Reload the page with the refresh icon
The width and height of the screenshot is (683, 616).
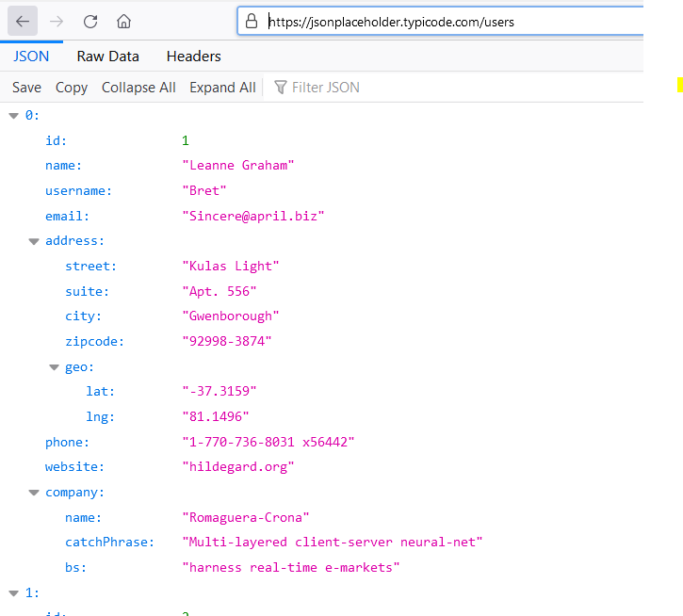tap(90, 21)
